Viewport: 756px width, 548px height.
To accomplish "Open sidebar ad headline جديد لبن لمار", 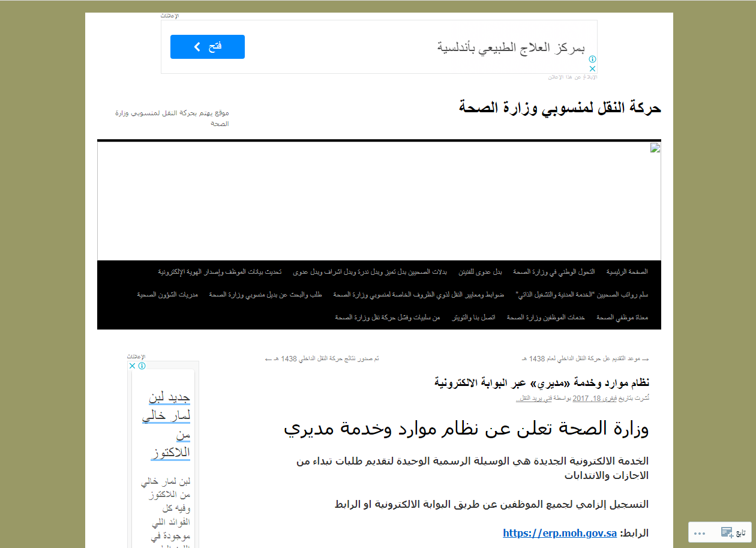I will point(166,424).
